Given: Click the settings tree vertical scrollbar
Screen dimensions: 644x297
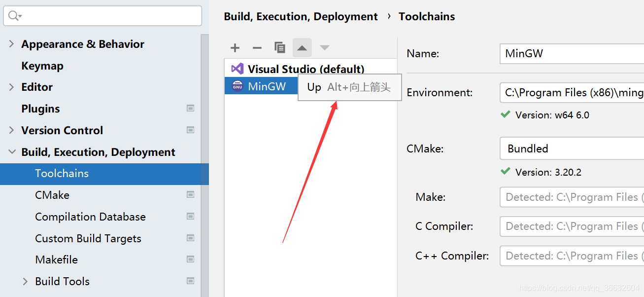Looking at the screenshot, I should point(205,165).
